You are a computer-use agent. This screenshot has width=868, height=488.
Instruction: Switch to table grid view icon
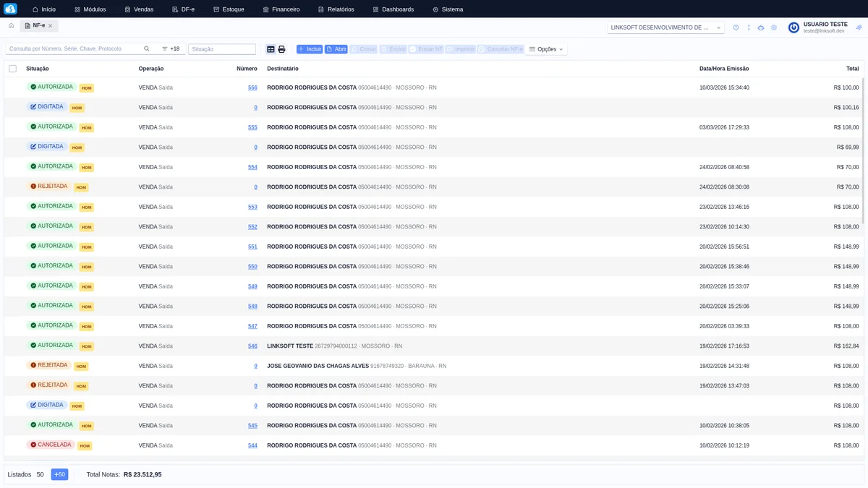(271, 49)
